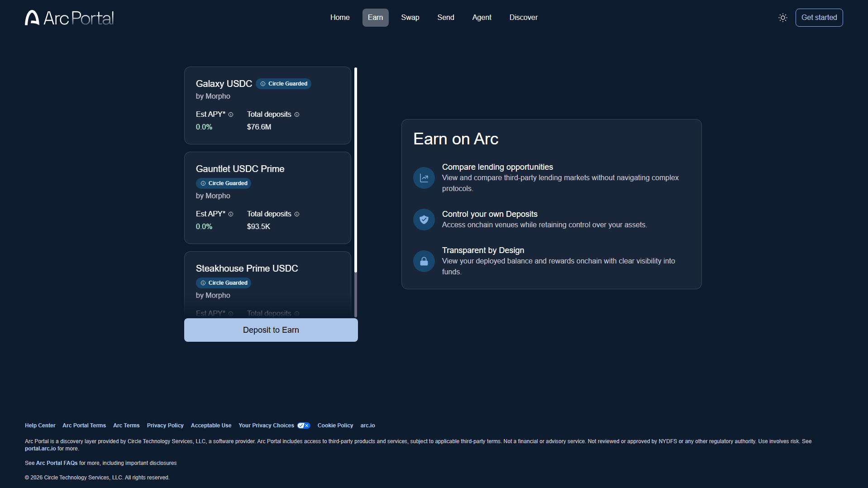Click the Total deposits info icon in the Gauntlet USDC Prime card
Screen dimensions: 868x488
(x=297, y=214)
